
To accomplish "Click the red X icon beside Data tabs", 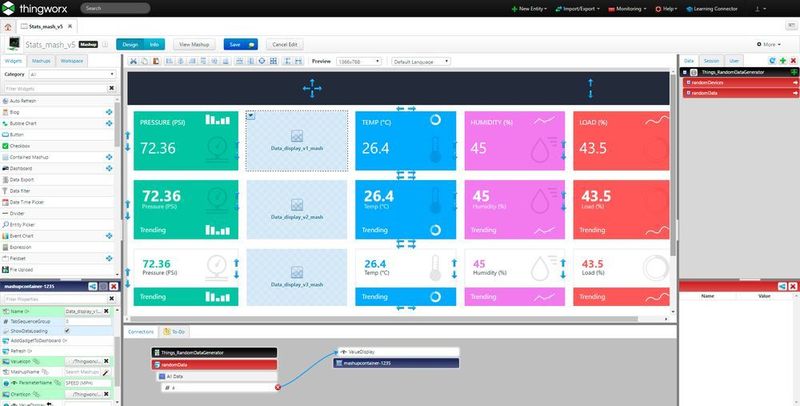I will coord(793,61).
